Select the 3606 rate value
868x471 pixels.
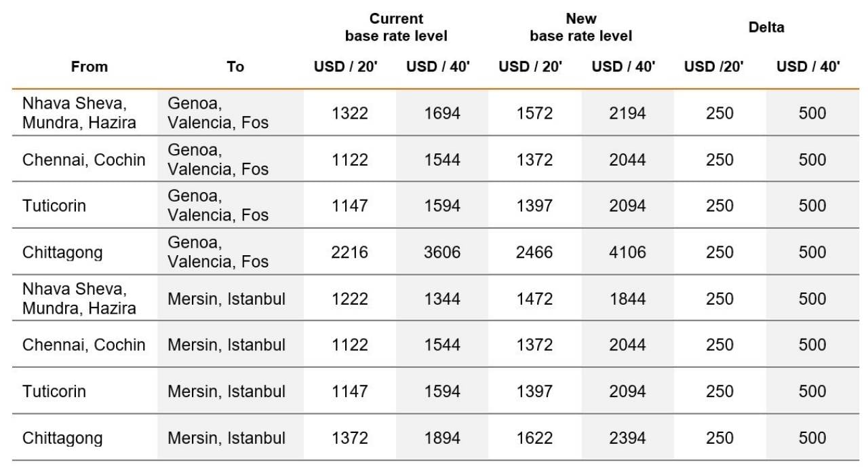pyautogui.click(x=442, y=252)
